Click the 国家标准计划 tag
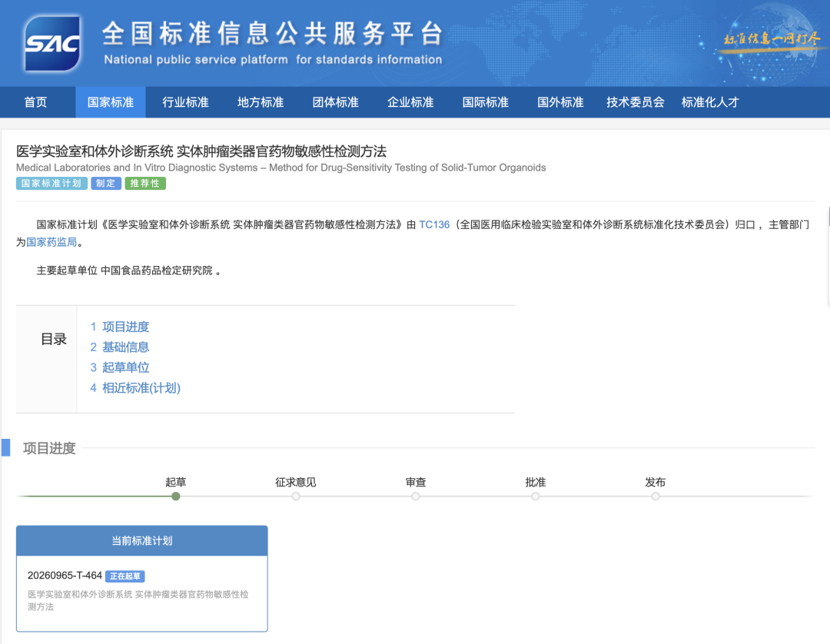Screen dimensions: 830x644 click(x=51, y=184)
